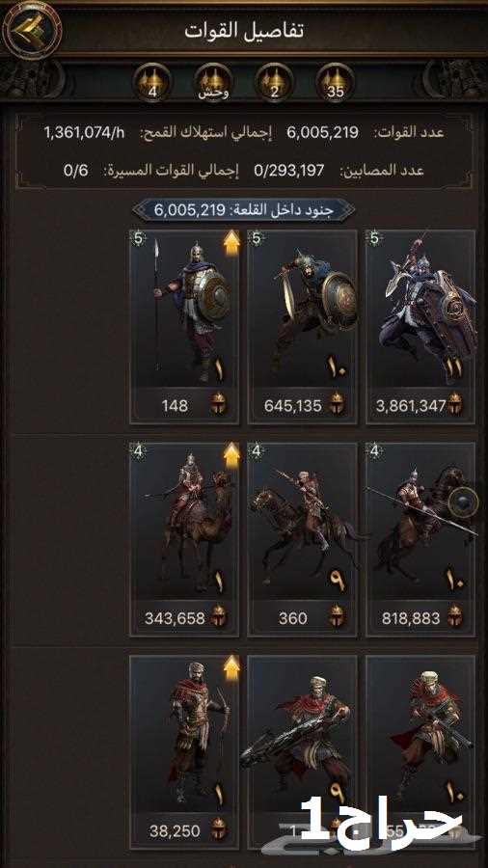This screenshot has height=868, width=488.
Task: Tap upgrade arrow on camel rider card
Action: (x=231, y=456)
